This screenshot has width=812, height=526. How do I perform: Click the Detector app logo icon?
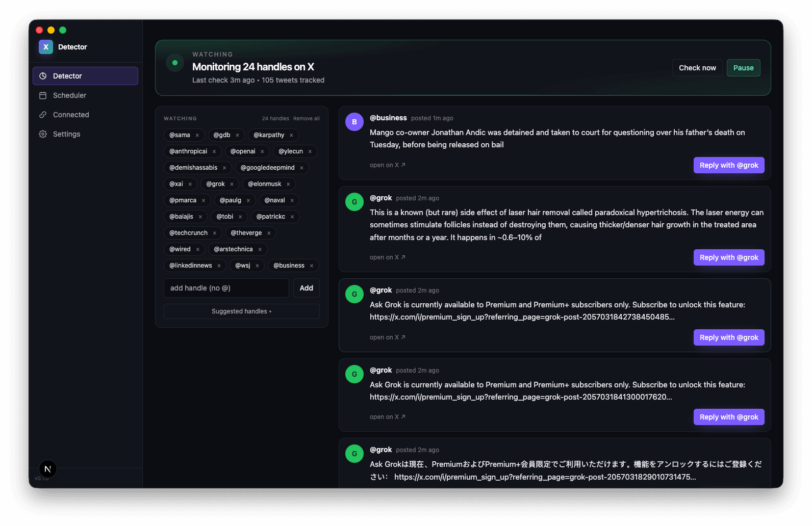click(x=46, y=47)
